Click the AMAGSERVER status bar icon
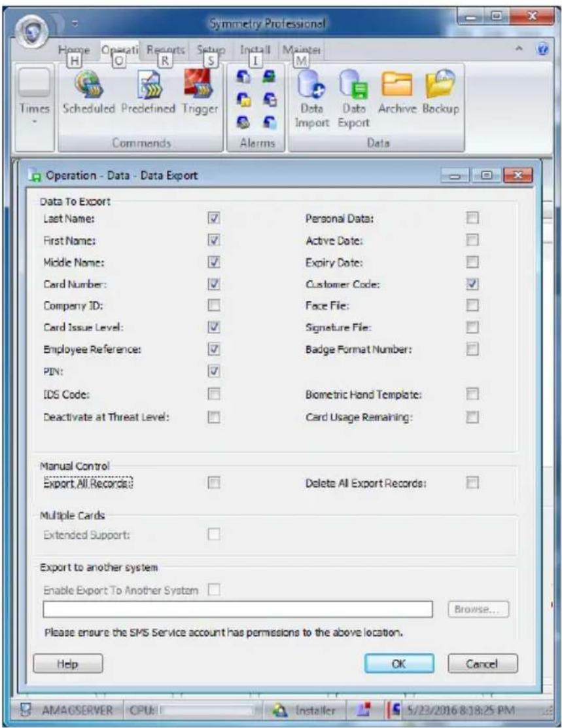562x728 pixels. coord(27,710)
